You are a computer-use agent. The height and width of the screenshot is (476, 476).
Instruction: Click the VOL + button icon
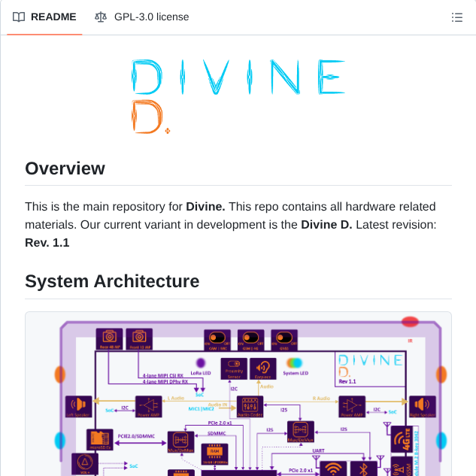coord(85,465)
